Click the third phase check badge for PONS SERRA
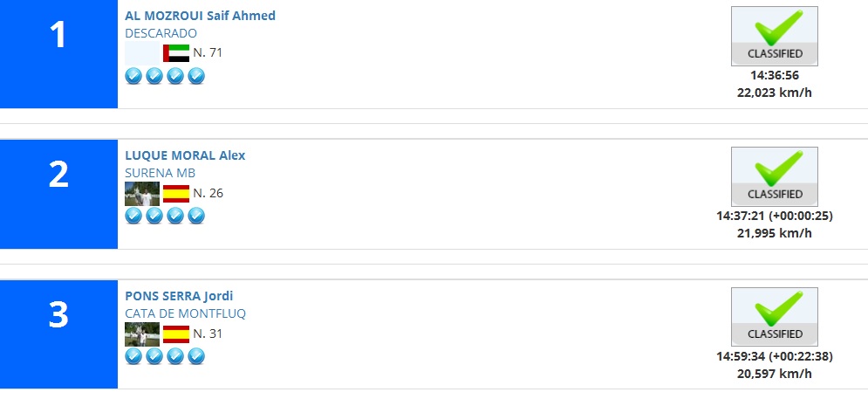Viewport: 868px width, 399px height. point(175,356)
